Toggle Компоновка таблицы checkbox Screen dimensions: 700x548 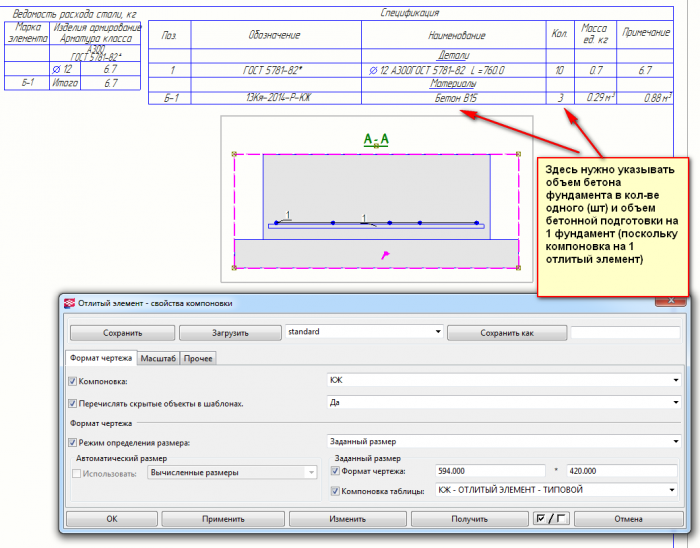coord(335,491)
